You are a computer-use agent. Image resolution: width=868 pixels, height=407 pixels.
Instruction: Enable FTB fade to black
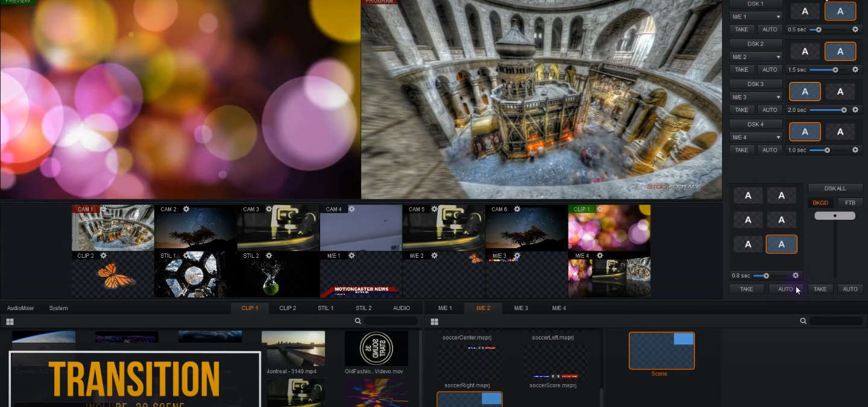tap(850, 202)
